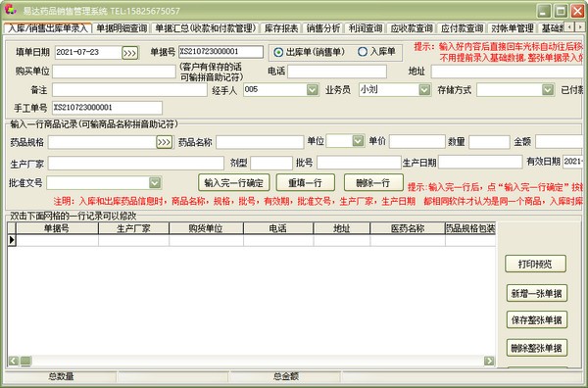Open the 单据明细查询 tab
Image resolution: width=588 pixels, height=388 pixels.
(122, 28)
